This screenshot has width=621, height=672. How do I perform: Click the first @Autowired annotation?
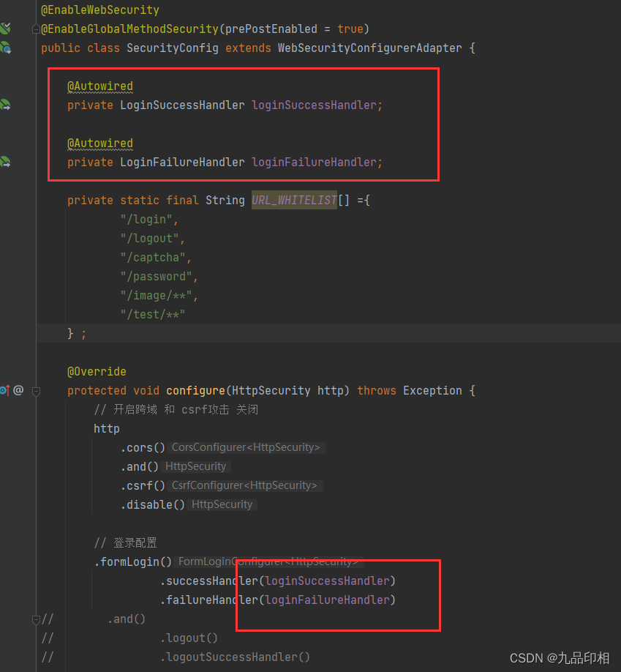coord(100,86)
